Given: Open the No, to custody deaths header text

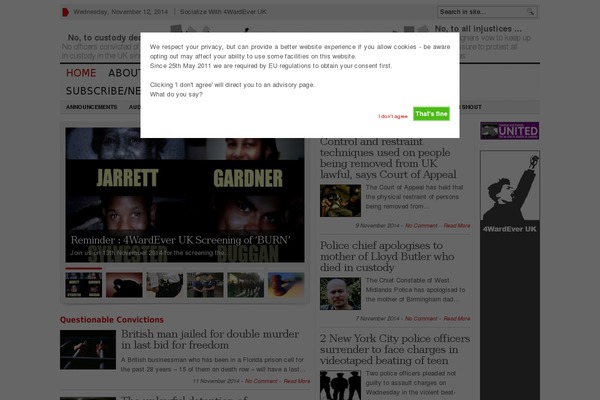Looking at the screenshot, I should 104,38.
